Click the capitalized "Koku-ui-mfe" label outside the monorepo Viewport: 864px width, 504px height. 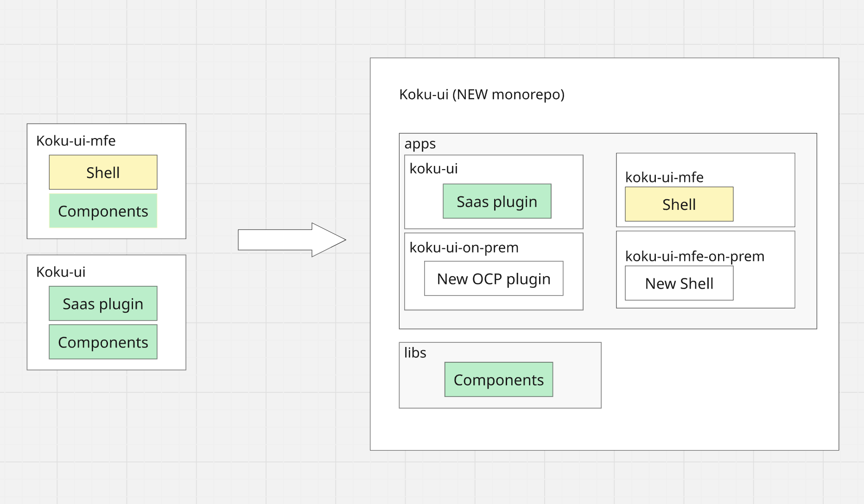pyautogui.click(x=76, y=141)
